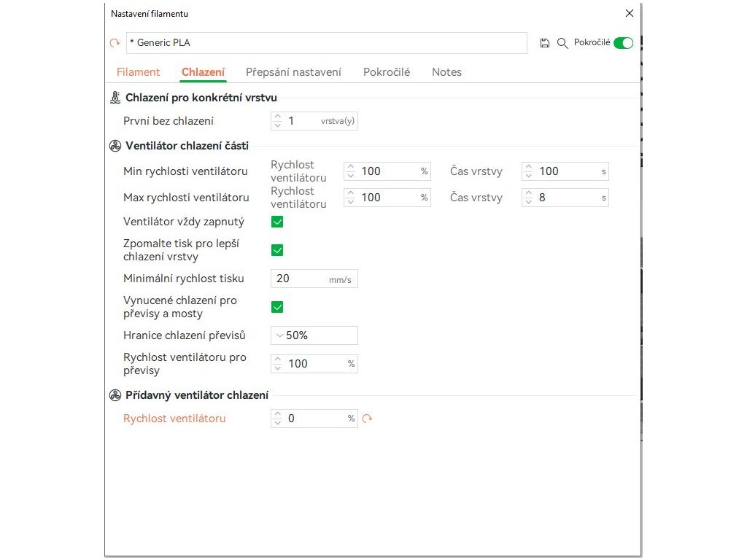Click the Generic PLA preset name field
This screenshot has height=560, width=747.
[x=326, y=43]
